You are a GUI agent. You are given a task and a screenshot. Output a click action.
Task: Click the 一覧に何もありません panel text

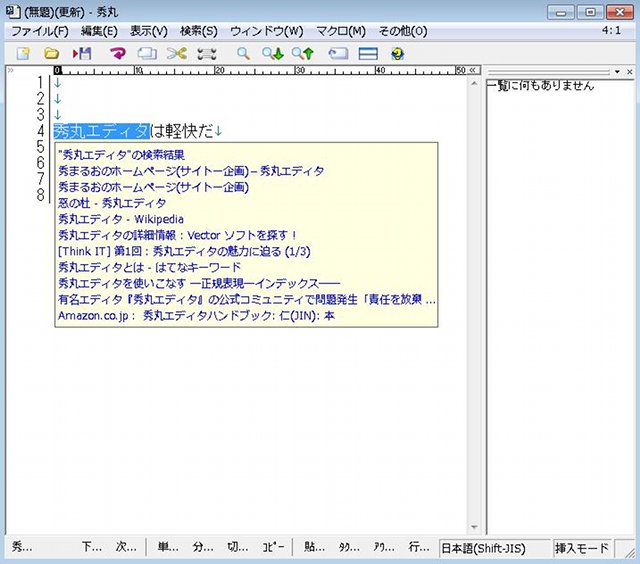pyautogui.click(x=541, y=86)
